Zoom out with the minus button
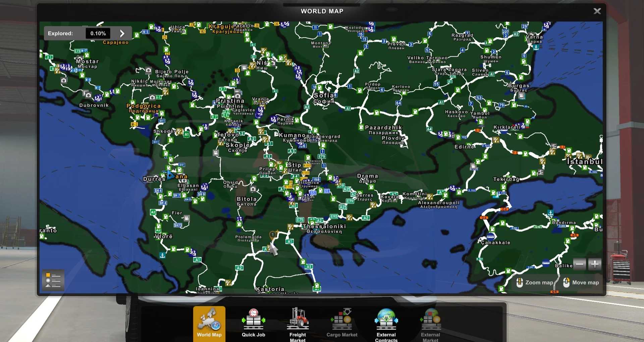 pos(579,264)
